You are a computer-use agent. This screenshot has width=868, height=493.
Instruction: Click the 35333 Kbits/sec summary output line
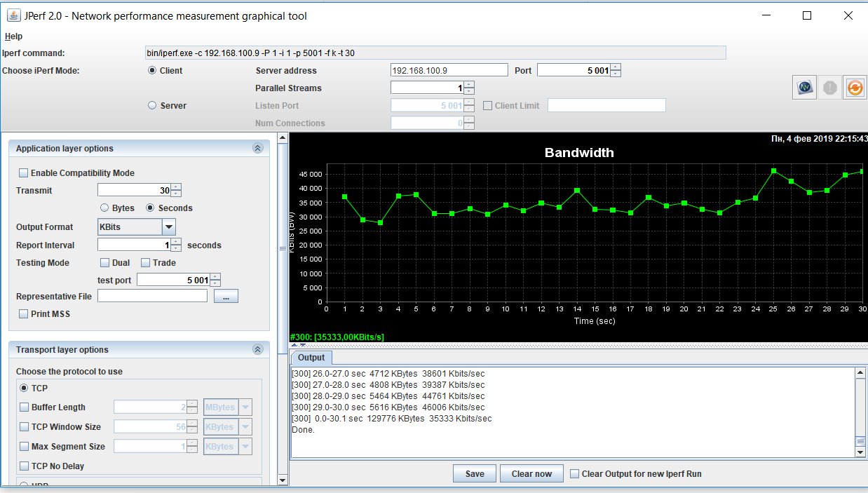392,419
